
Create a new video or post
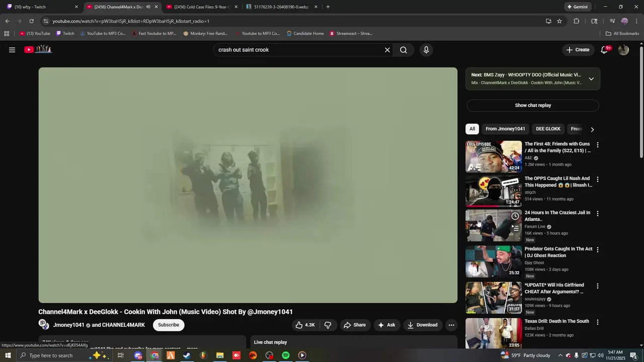tap(578, 50)
